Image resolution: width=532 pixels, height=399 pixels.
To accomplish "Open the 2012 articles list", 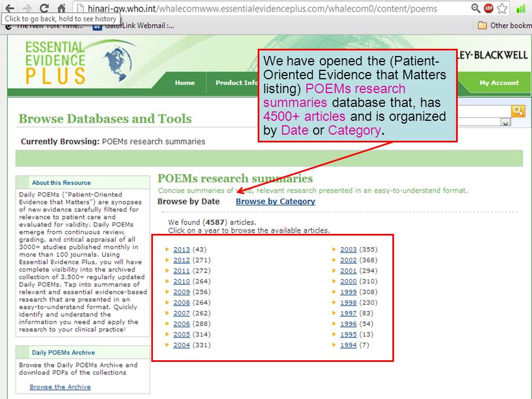I will [182, 260].
